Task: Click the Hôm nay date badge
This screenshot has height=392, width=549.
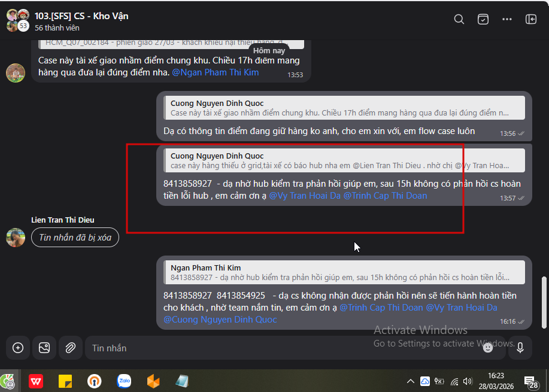Action: click(x=269, y=51)
